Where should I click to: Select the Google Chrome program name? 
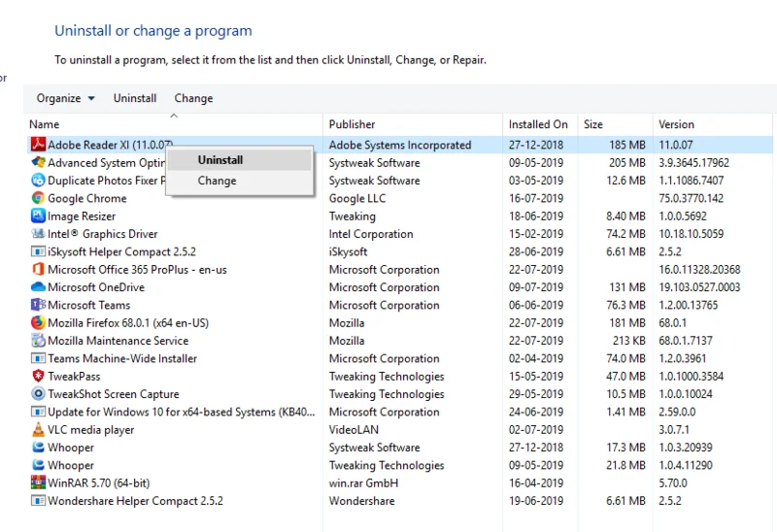pyautogui.click(x=87, y=198)
